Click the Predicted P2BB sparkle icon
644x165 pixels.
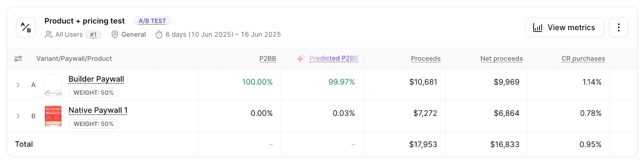pyautogui.click(x=301, y=59)
